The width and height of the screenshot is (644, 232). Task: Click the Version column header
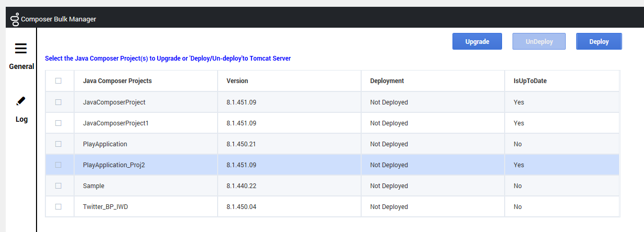pos(237,81)
